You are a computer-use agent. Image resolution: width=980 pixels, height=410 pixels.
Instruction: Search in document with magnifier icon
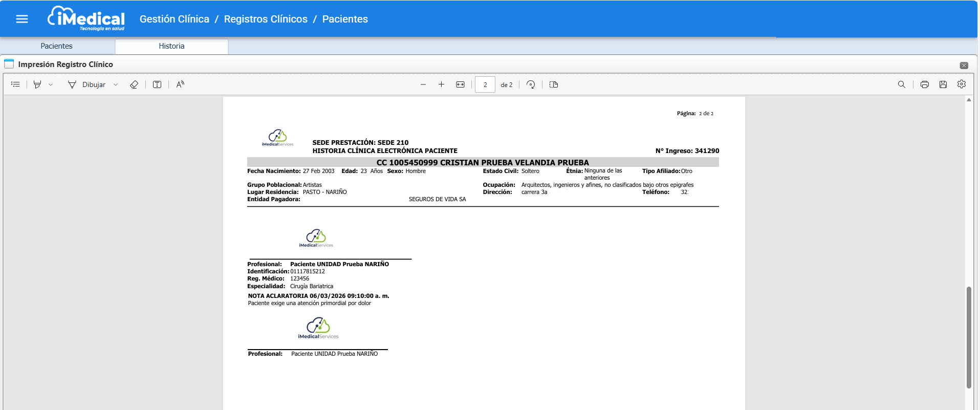coord(902,84)
